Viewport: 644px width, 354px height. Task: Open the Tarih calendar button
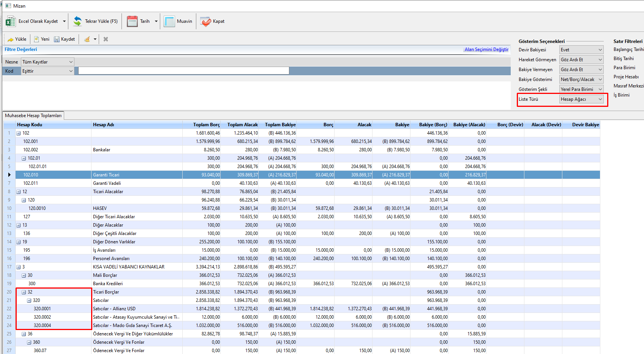[132, 21]
